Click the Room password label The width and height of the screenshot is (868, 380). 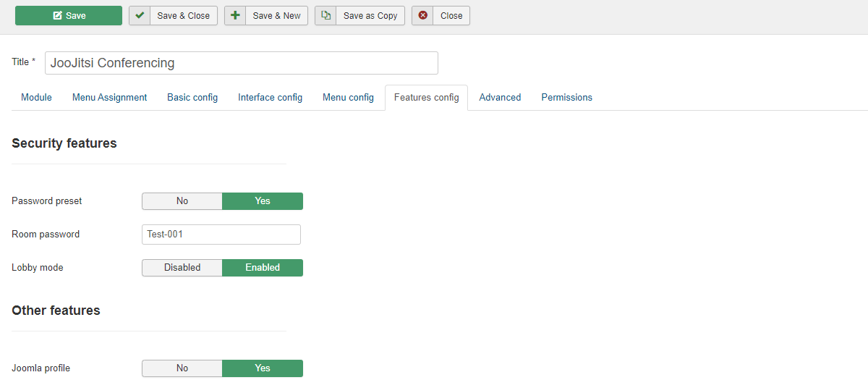[x=46, y=235]
